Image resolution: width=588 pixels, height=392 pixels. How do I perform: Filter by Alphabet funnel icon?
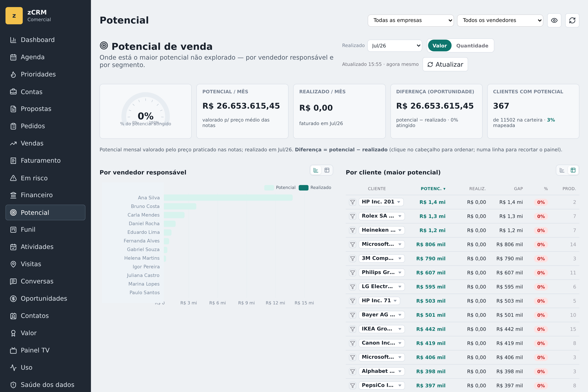click(352, 371)
